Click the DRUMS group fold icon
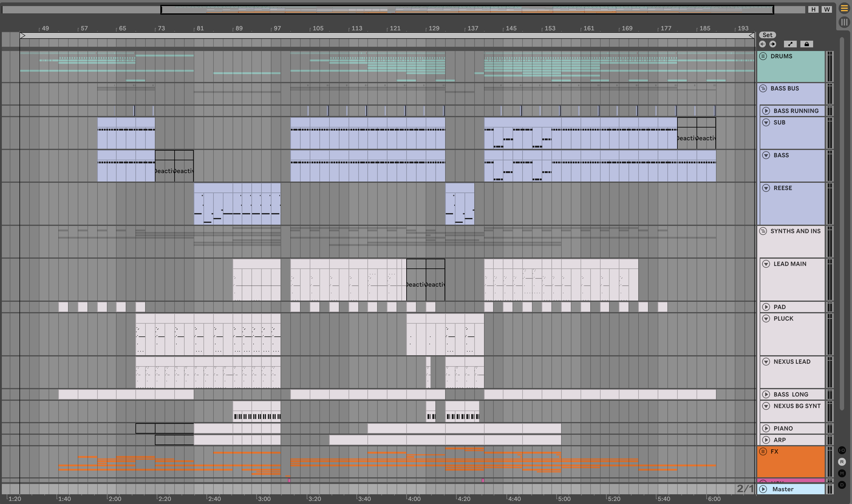Image resolution: width=852 pixels, height=504 pixels. pyautogui.click(x=763, y=56)
